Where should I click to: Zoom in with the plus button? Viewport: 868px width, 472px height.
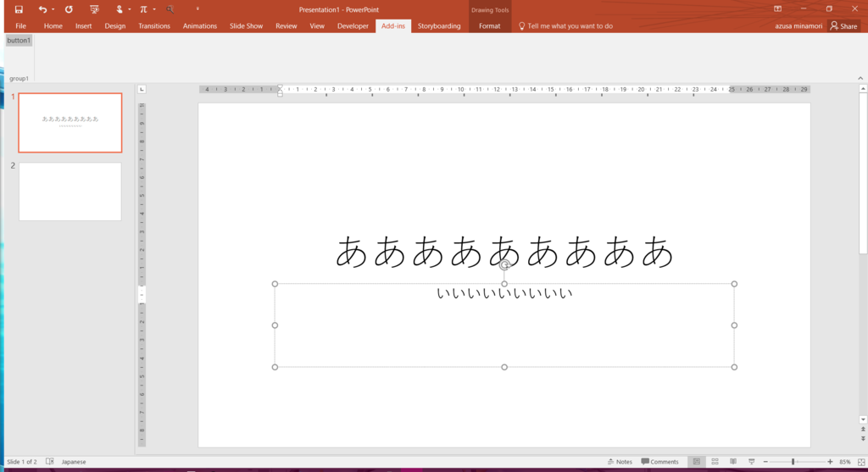click(x=830, y=462)
